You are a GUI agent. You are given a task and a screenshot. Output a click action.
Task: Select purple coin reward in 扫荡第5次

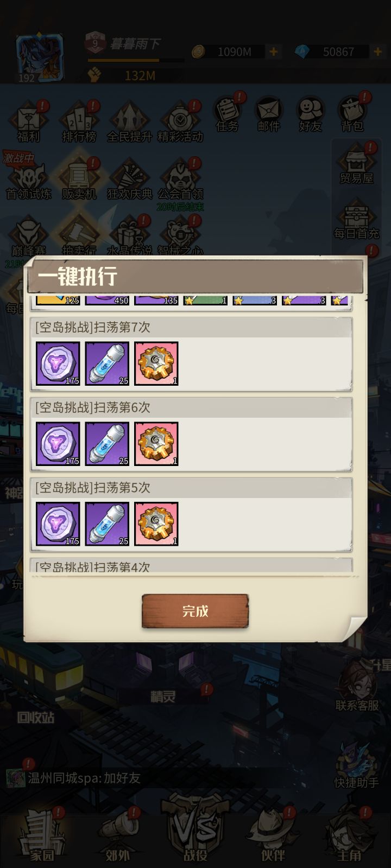coord(58,524)
